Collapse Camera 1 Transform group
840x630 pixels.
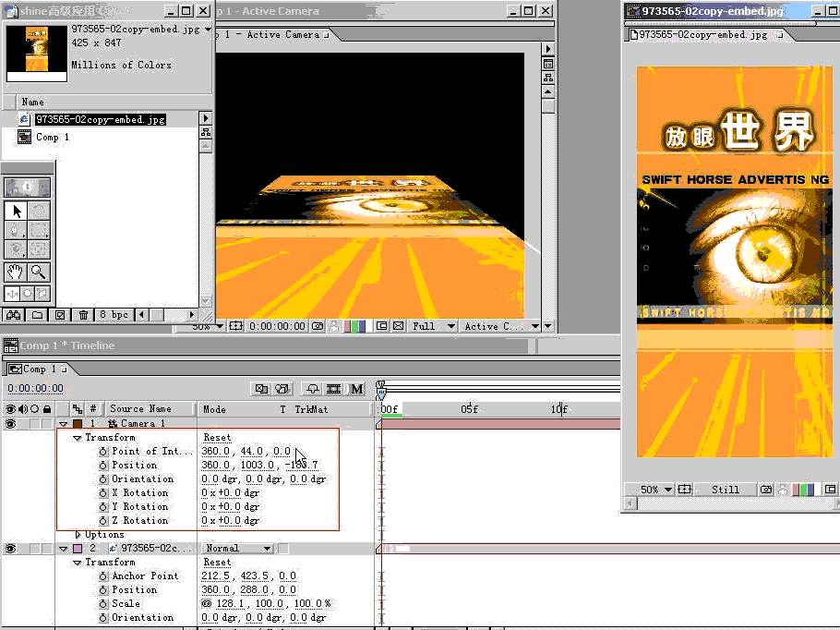pos(78,438)
